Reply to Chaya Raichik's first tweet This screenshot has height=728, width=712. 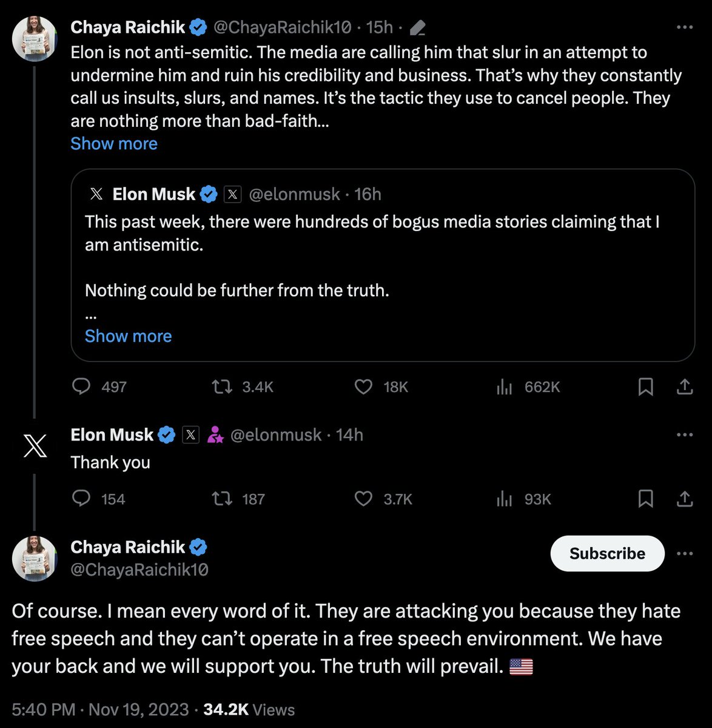(x=81, y=387)
